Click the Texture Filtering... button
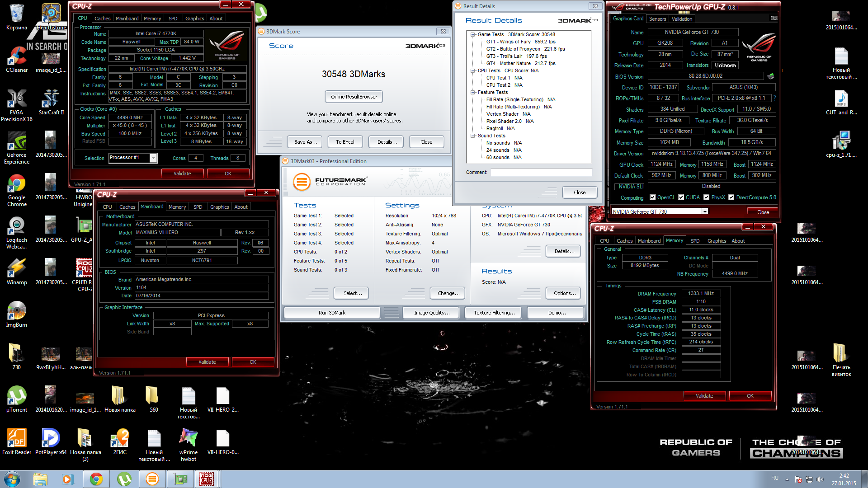 click(494, 313)
